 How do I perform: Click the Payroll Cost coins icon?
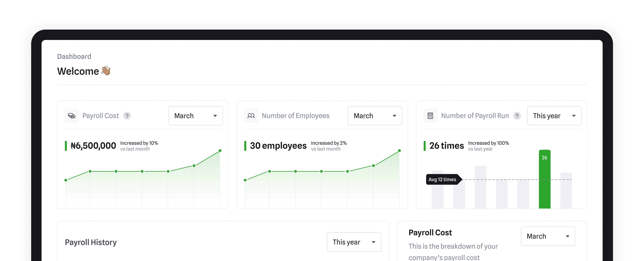click(x=72, y=116)
